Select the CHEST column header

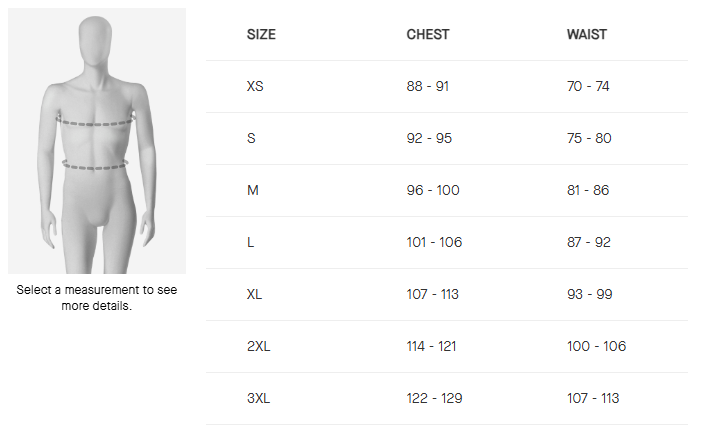click(428, 34)
